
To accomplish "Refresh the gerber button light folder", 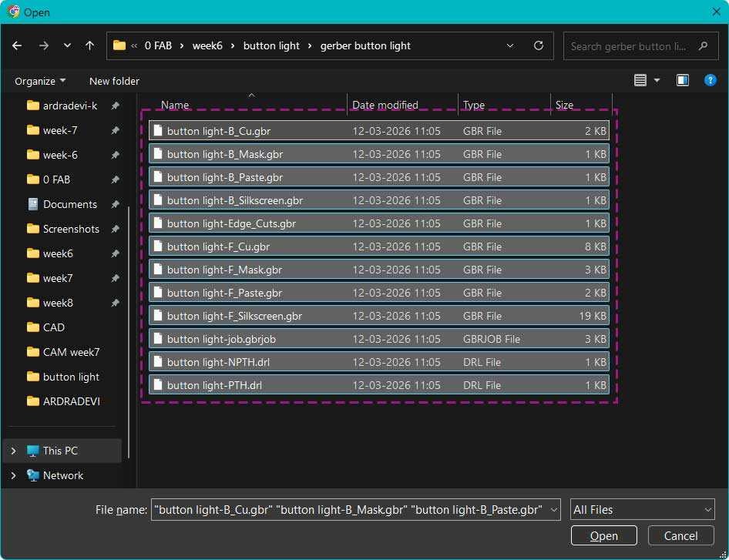I will 538,45.
